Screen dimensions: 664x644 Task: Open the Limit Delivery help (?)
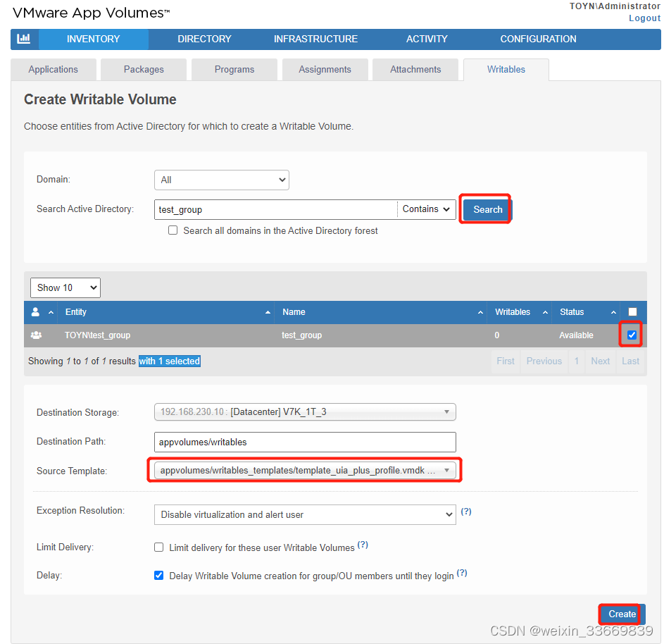(363, 545)
